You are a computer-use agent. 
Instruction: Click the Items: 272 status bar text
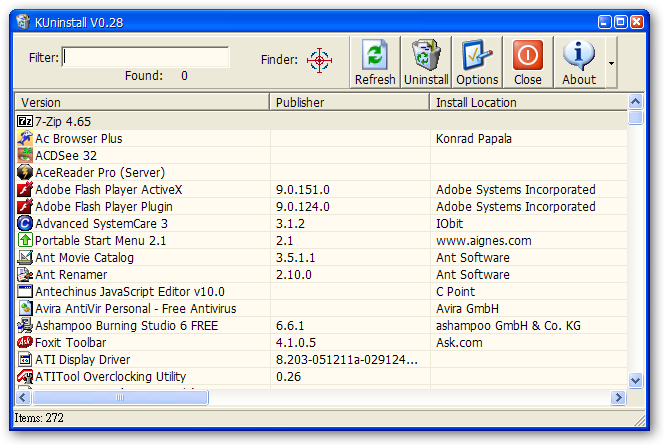pyautogui.click(x=39, y=417)
